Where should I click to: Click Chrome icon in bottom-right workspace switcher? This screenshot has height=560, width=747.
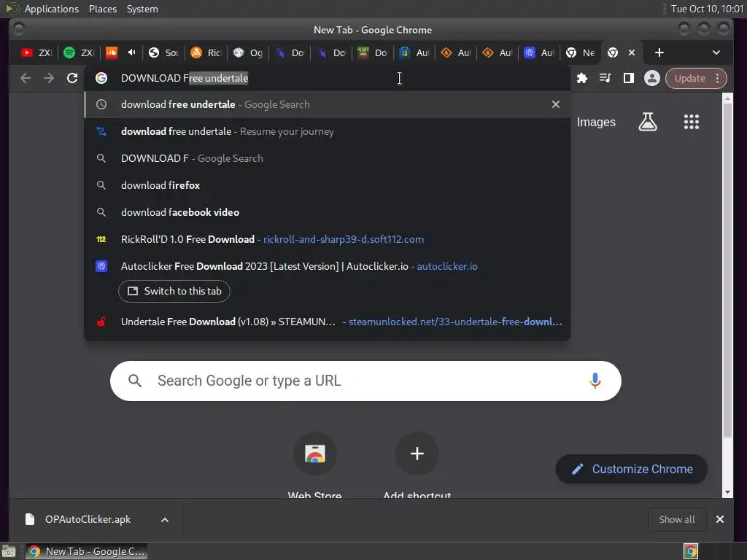[691, 551]
